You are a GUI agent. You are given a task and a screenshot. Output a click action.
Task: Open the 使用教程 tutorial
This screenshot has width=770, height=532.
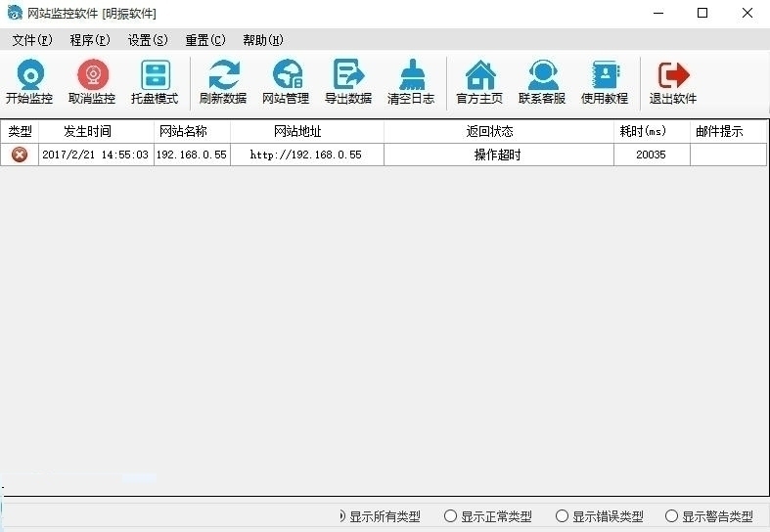(605, 82)
